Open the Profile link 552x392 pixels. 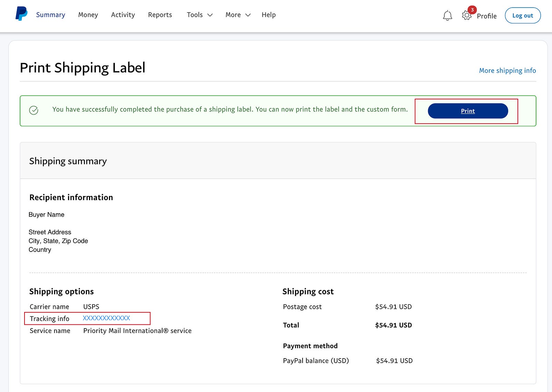486,16
